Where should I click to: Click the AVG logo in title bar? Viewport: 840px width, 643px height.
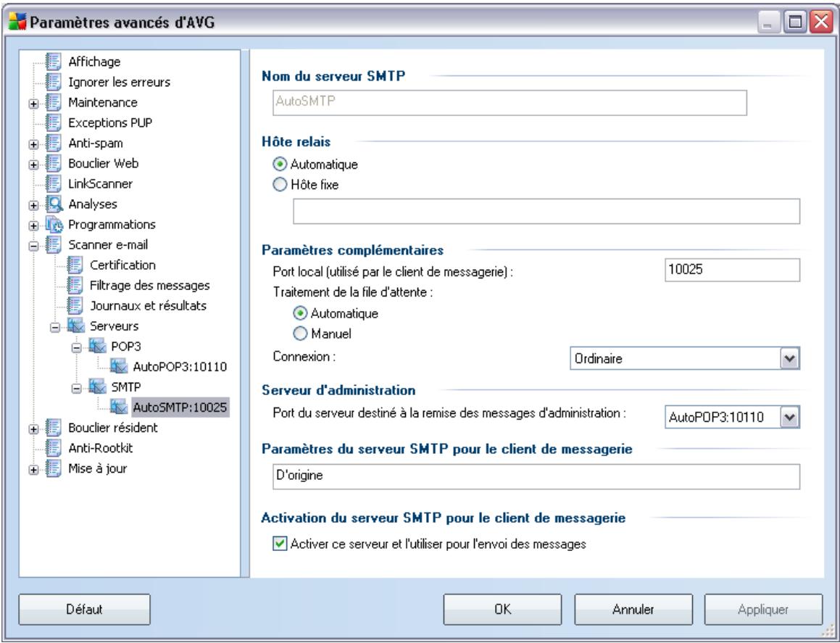17,23
